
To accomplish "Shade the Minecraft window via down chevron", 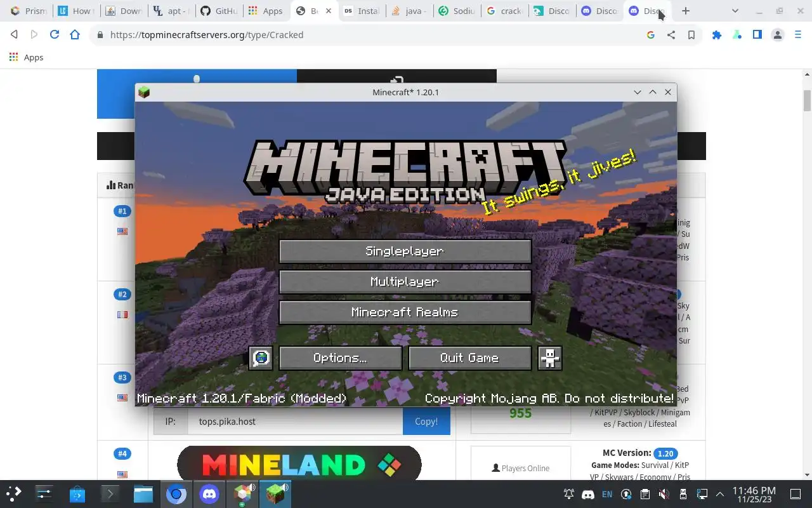I will 638,92.
